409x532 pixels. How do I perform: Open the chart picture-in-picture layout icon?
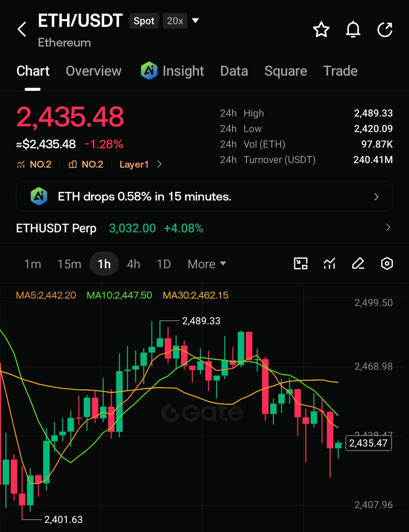point(301,263)
